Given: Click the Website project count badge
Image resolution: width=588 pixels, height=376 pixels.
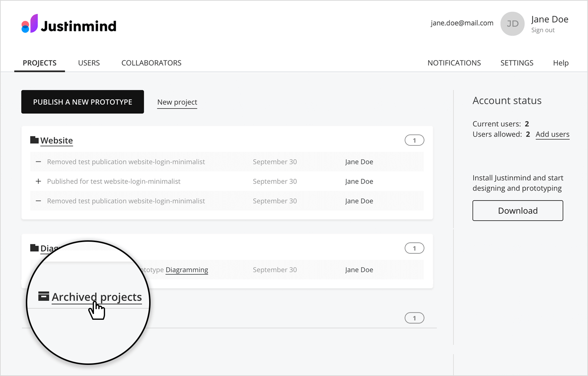Looking at the screenshot, I should coord(414,140).
